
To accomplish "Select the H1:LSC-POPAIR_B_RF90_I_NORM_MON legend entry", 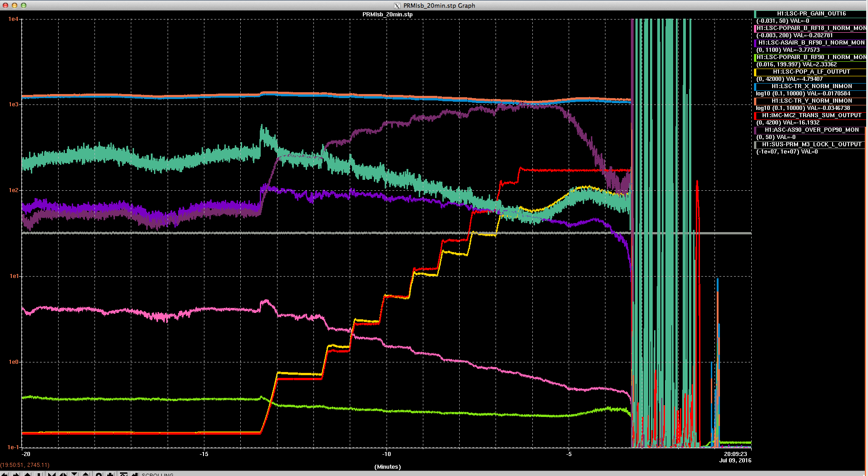I will click(811, 57).
